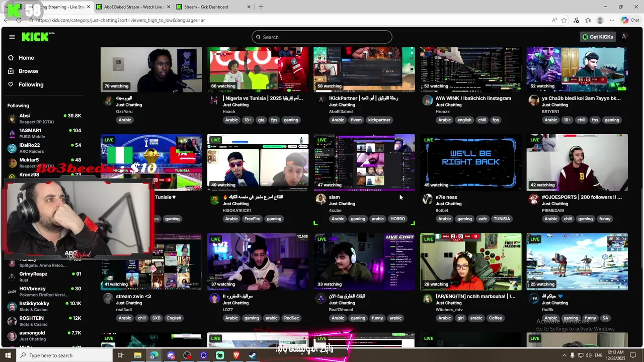Click the PRIMEDAM streamer avatar
Screen dimensions: 644x362
point(534,200)
